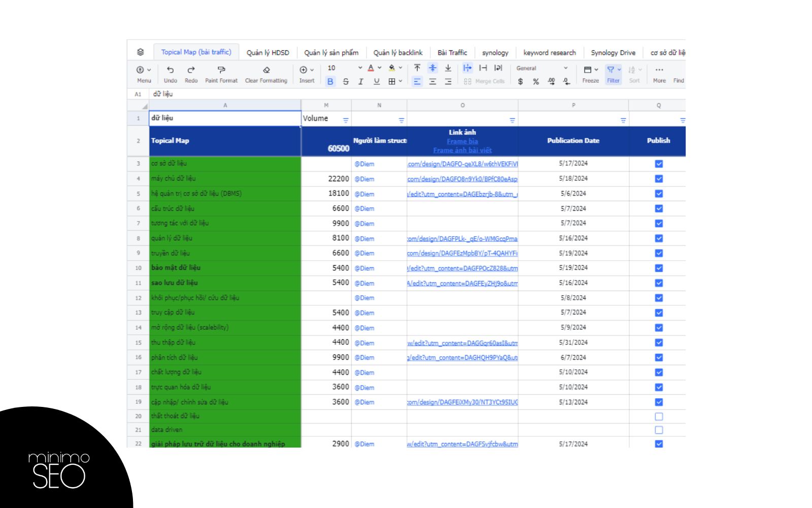Open the Frame bìa link
The image size is (812, 508).
(x=462, y=141)
